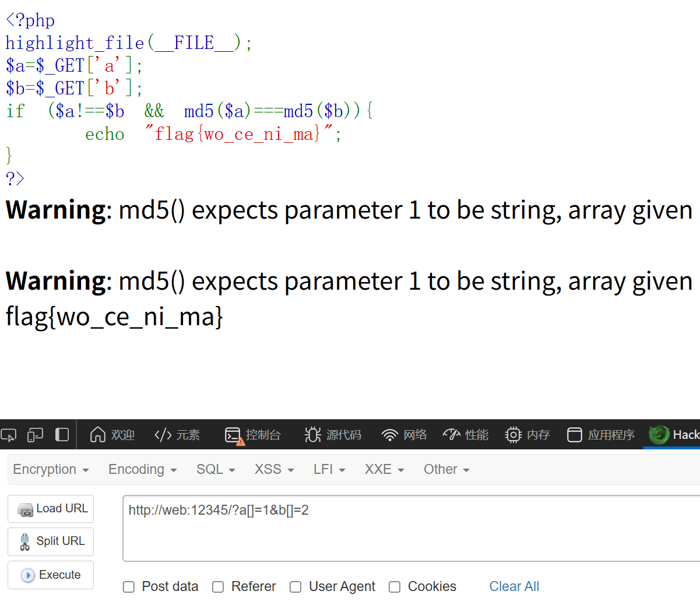The image size is (700, 612).
Task: Toggle device emulation icon in DevTools
Action: [x=36, y=435]
